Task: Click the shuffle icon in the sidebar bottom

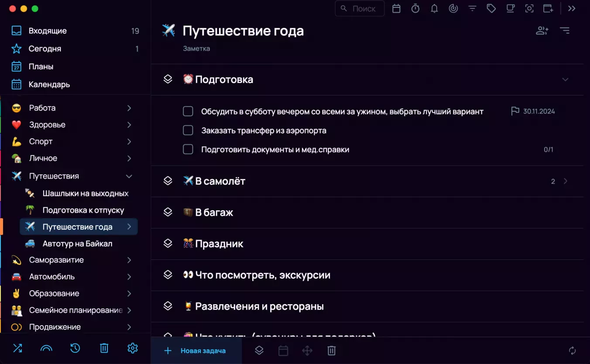Action: pos(17,348)
